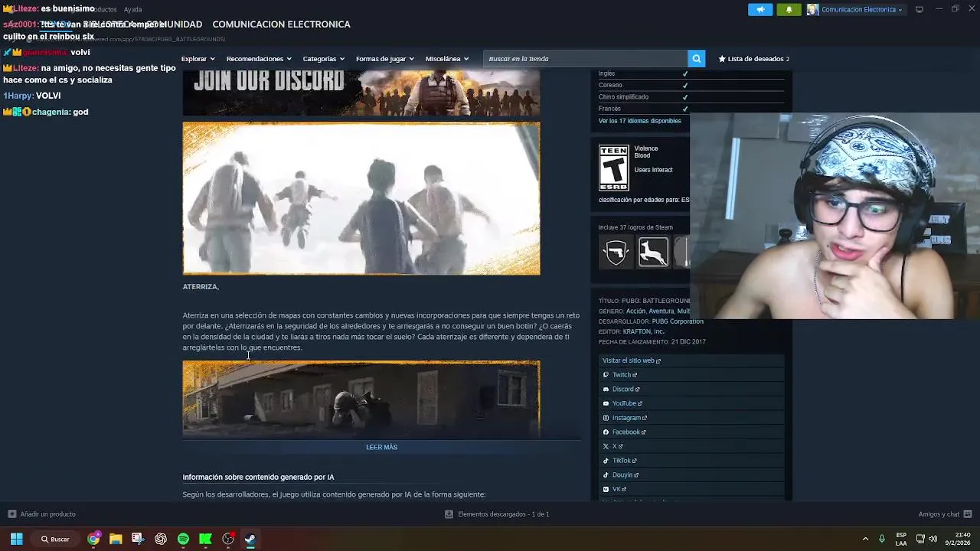The image size is (980, 551).
Task: Open Lista de deseados wishlist
Action: click(753, 59)
